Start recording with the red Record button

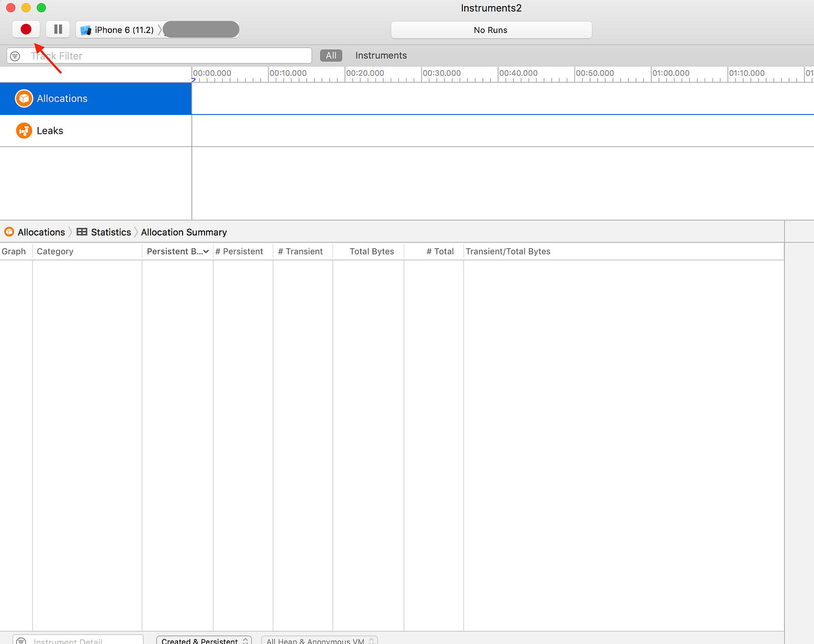pyautogui.click(x=26, y=30)
